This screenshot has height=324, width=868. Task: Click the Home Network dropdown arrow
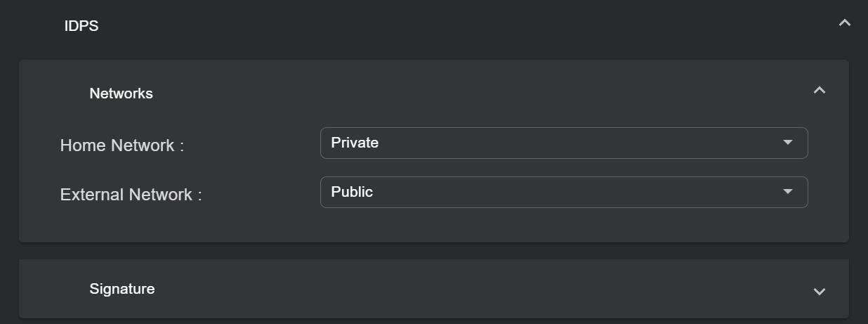pyautogui.click(x=787, y=143)
